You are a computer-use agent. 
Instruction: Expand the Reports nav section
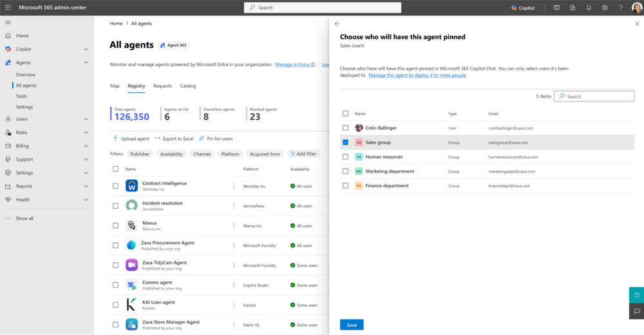(x=86, y=186)
